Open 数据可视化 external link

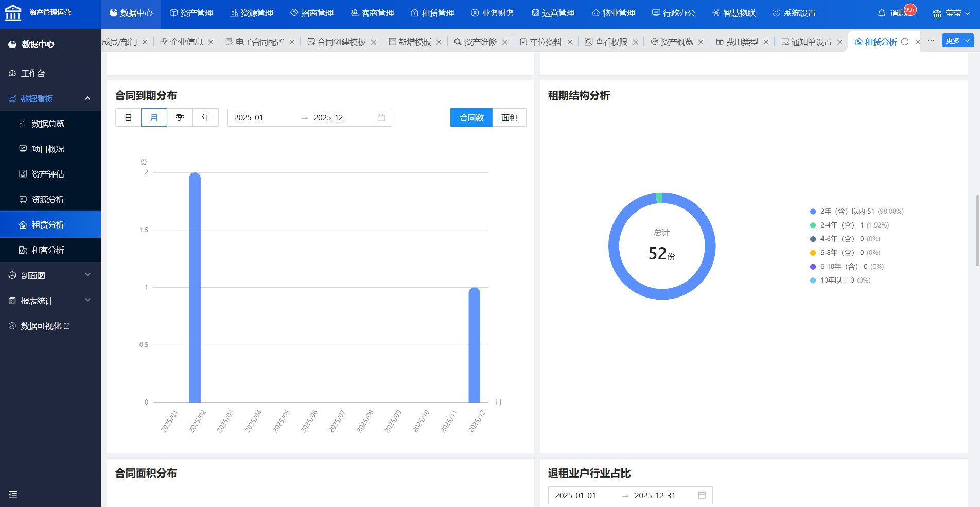(45, 326)
